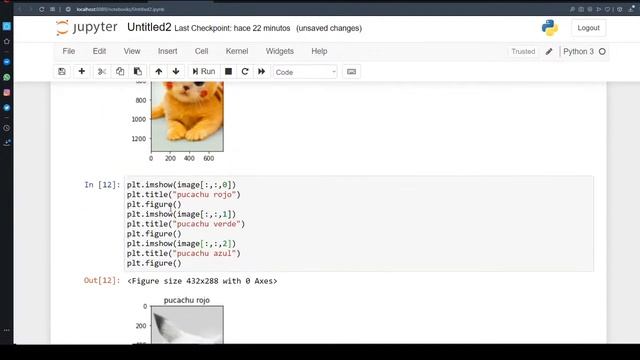The height and width of the screenshot is (360, 640).
Task: Move the selected cell down
Action: 176,72
